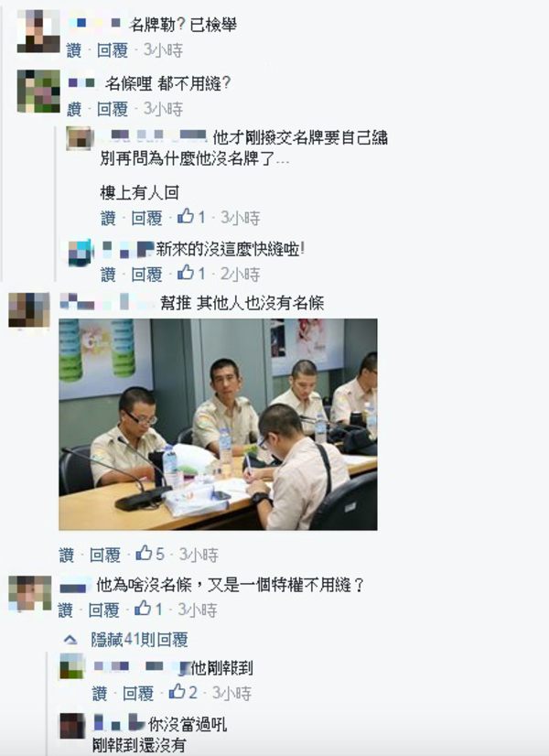Open the soldiers meeting photo attachment
The height and width of the screenshot is (756, 549).
pos(218,425)
